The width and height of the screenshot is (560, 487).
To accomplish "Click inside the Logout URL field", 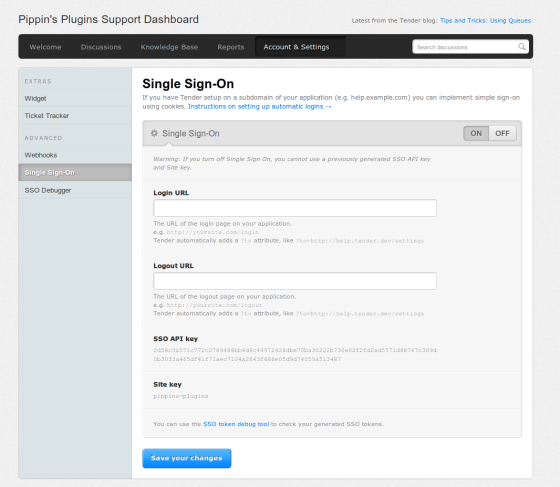I will click(x=295, y=281).
